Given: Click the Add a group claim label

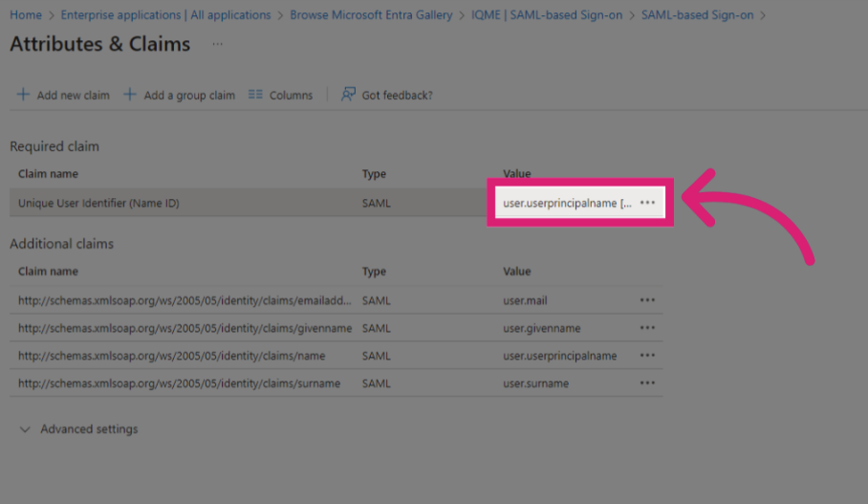Looking at the screenshot, I should 189,96.
